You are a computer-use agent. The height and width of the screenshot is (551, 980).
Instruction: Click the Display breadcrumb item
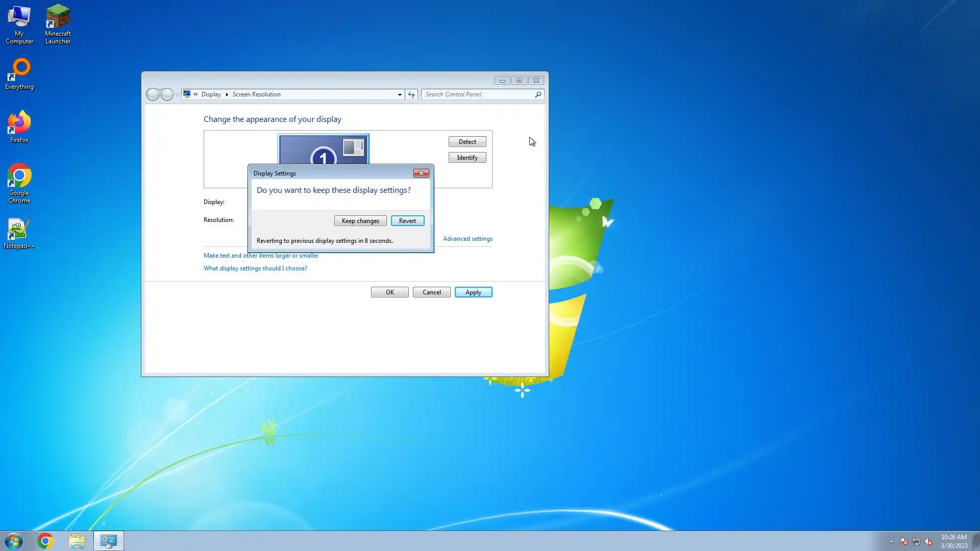211,94
